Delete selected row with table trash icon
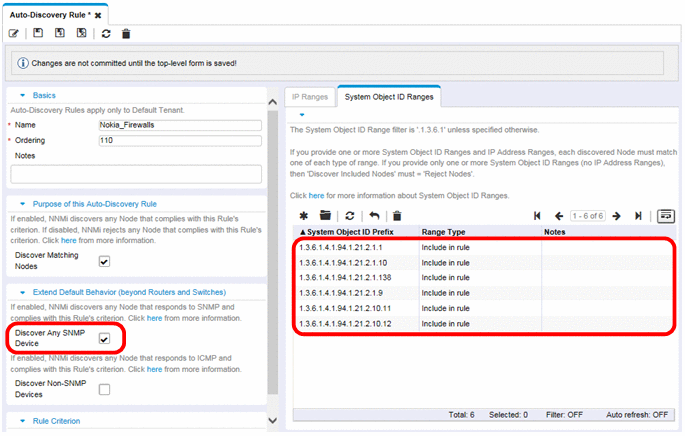This screenshot has height=436, width=685. (x=397, y=215)
